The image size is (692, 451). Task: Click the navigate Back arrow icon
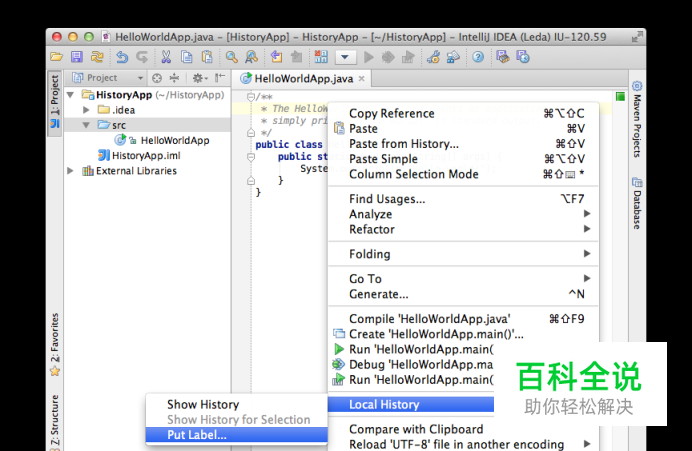point(276,57)
